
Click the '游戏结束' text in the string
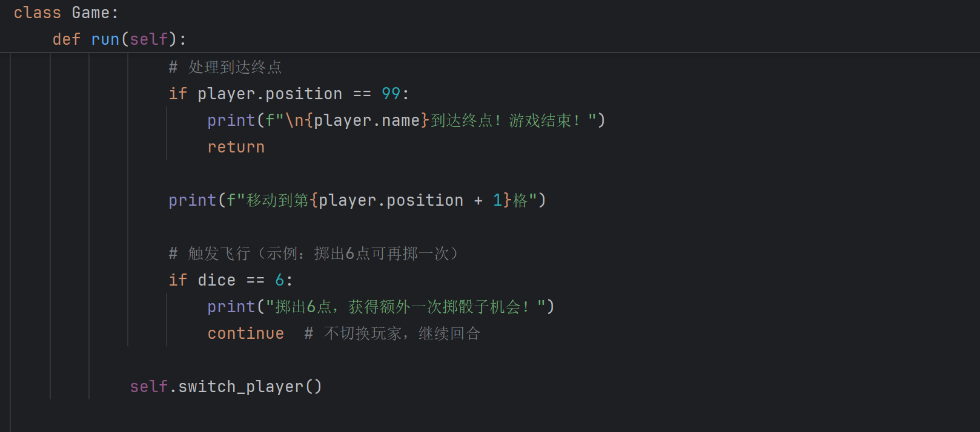coord(540,120)
